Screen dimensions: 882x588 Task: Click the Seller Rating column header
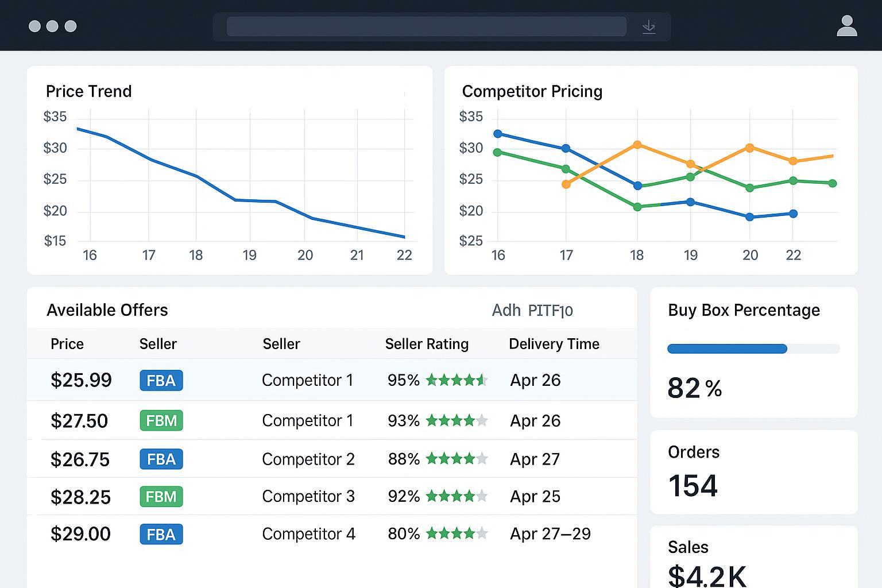pos(427,344)
